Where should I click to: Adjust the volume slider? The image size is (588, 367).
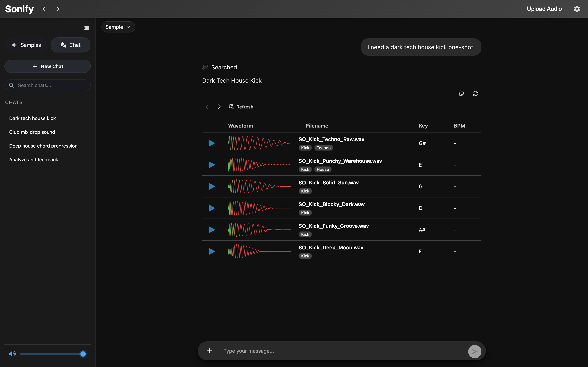click(83, 354)
